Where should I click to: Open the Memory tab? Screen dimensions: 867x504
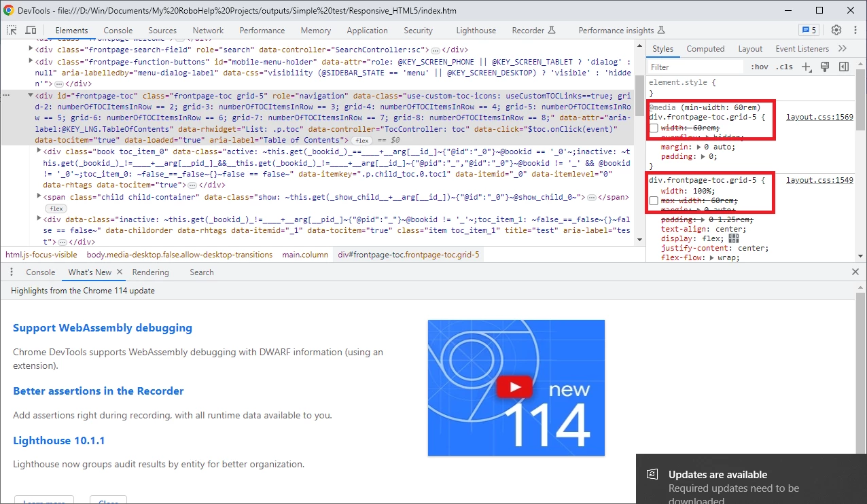(x=315, y=30)
